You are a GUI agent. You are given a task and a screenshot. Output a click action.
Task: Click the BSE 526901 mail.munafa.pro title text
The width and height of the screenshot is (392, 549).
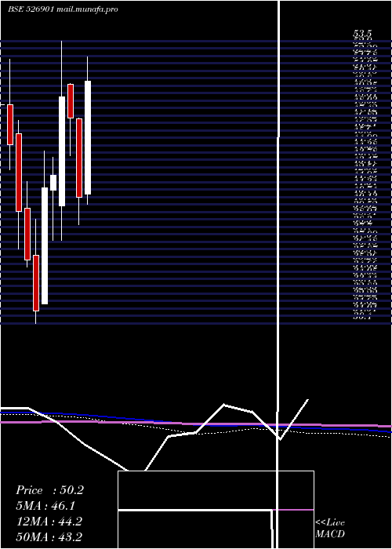63,9
